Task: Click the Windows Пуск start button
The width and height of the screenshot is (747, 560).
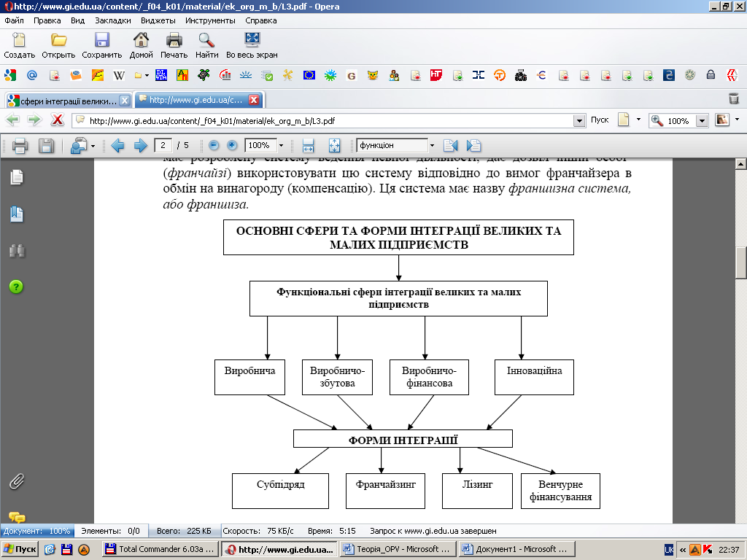Action: pyautogui.click(x=20, y=549)
